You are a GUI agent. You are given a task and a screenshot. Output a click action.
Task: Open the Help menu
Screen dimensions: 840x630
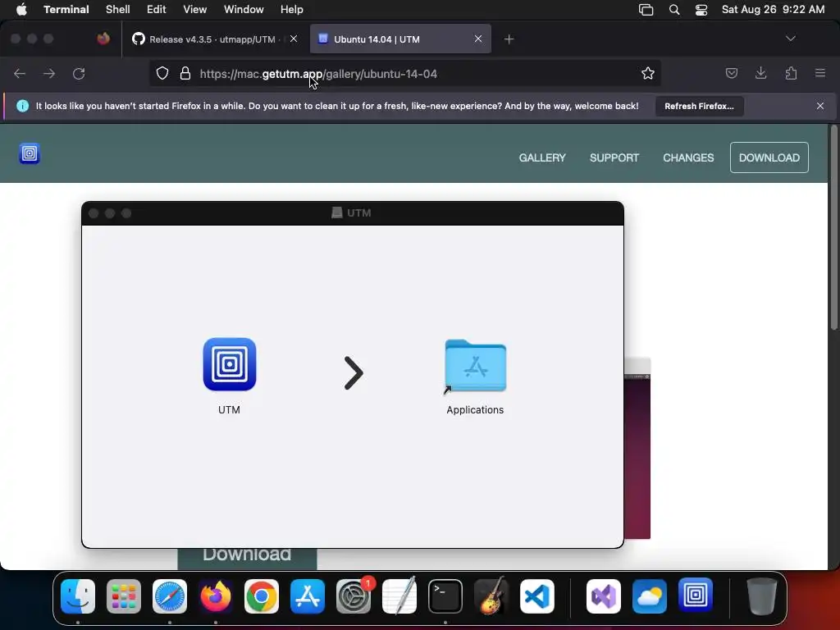[292, 10]
